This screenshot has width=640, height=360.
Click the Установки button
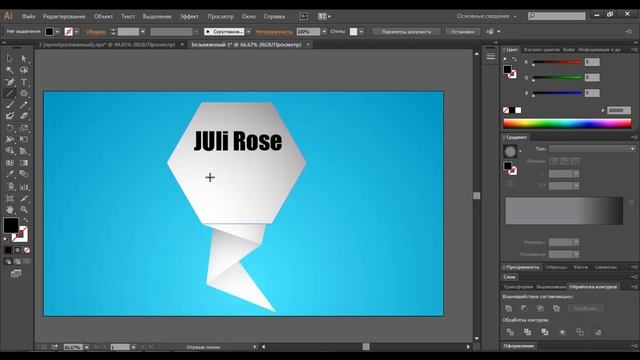(462, 31)
